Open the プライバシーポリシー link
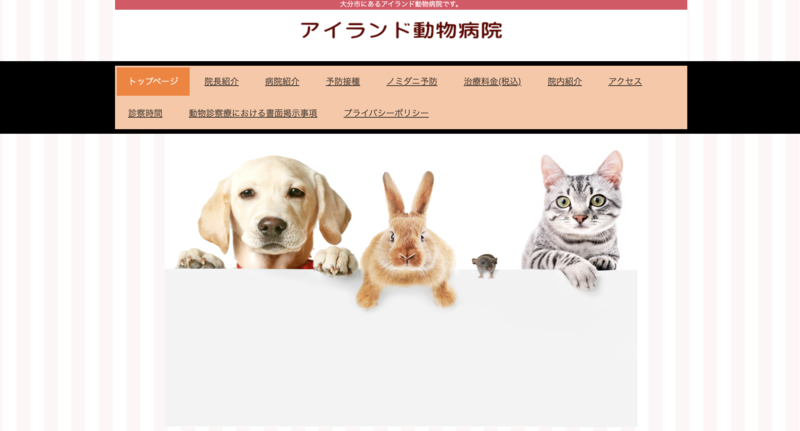The image size is (800, 431). click(x=386, y=113)
